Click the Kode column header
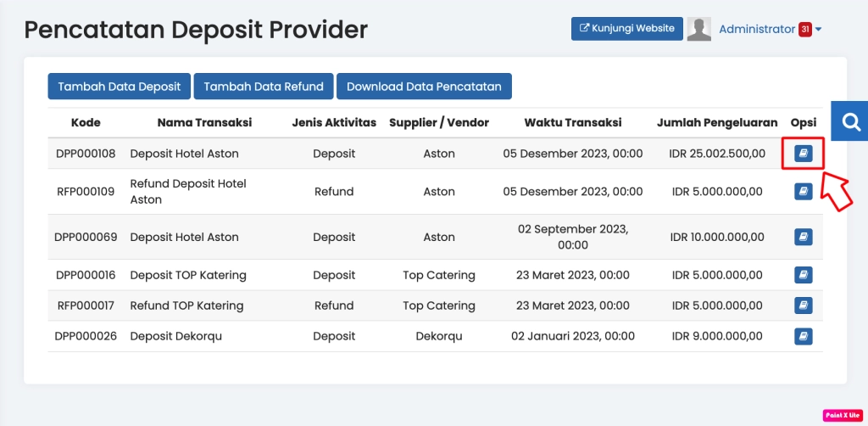The image size is (868, 426). pyautogui.click(x=86, y=123)
